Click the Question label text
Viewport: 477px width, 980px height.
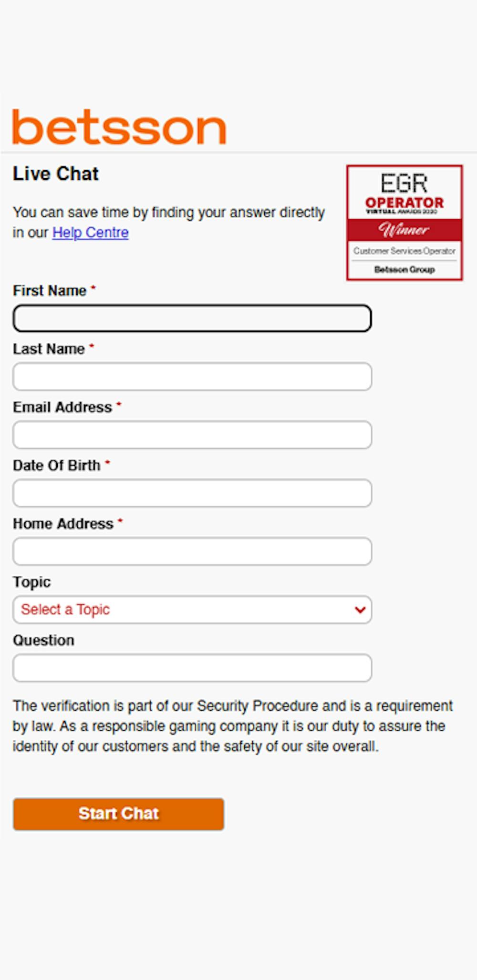(43, 640)
